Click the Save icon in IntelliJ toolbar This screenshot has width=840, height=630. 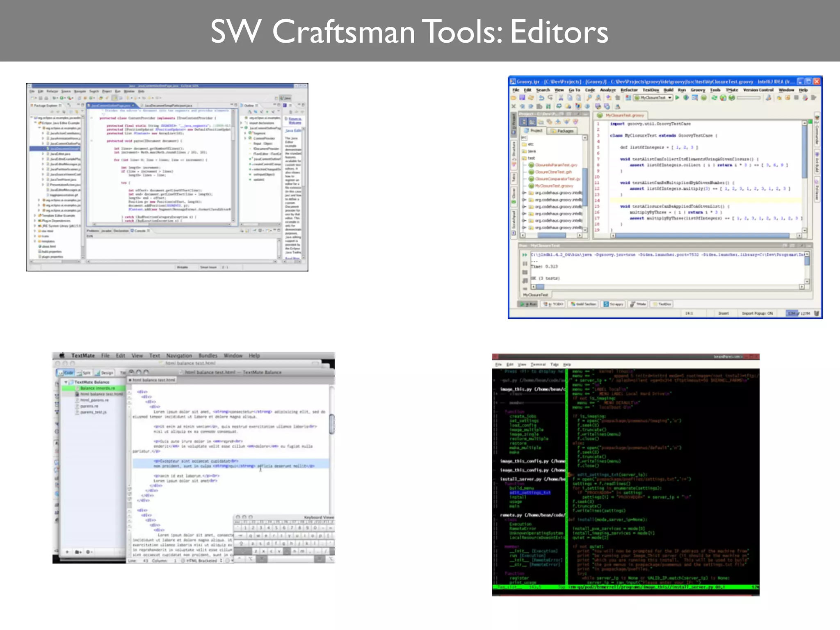click(x=522, y=98)
